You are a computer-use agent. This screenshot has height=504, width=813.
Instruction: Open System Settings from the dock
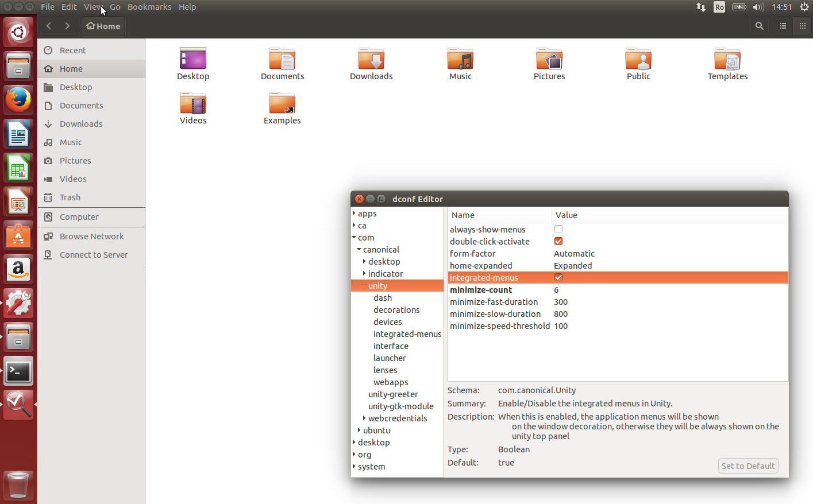tap(18, 303)
